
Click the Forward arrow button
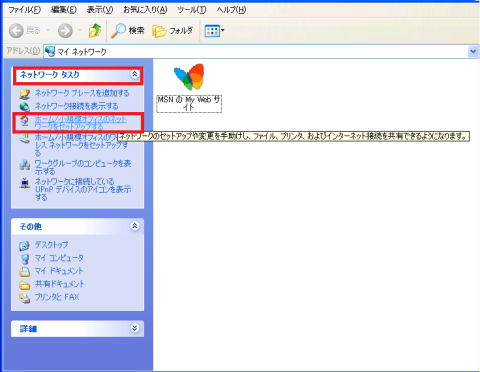[65, 31]
